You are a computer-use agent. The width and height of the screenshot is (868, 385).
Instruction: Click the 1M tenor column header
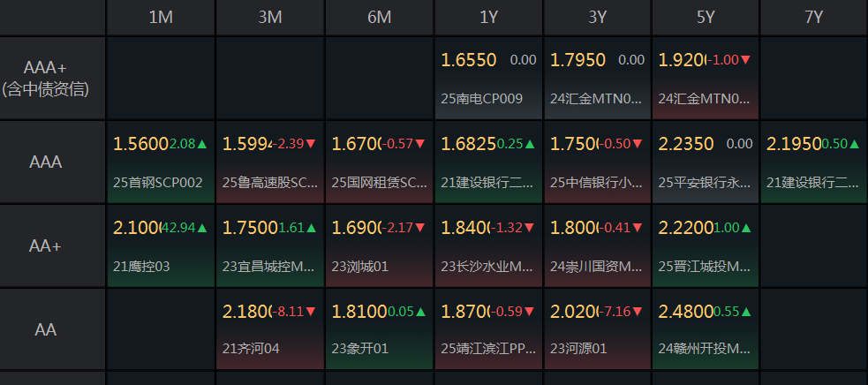point(161,18)
